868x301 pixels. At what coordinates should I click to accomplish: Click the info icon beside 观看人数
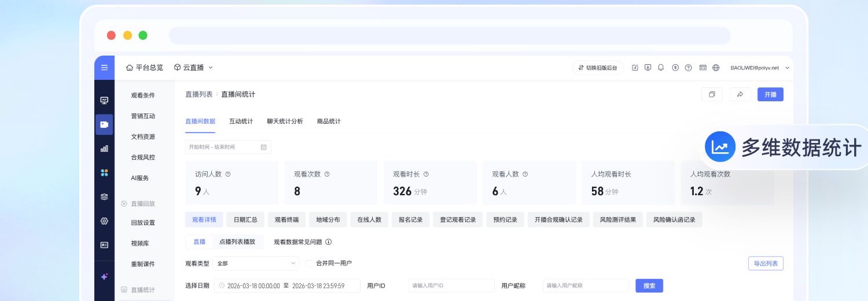click(x=525, y=174)
